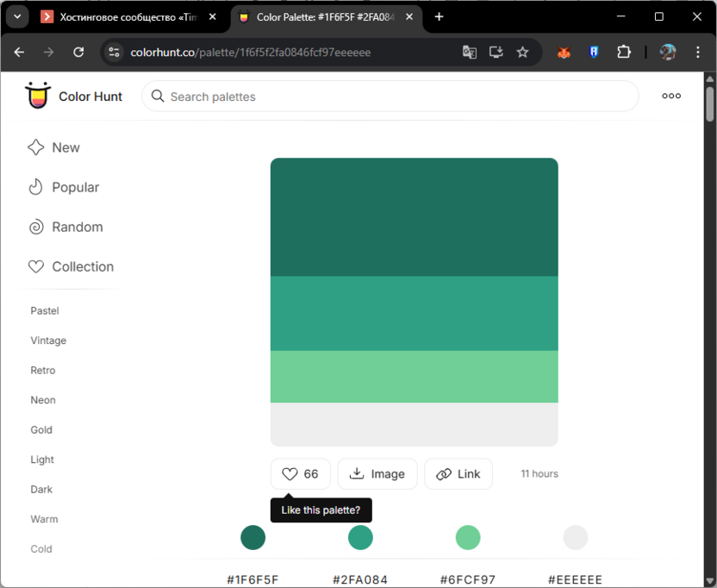Click the Random palettes dice icon
This screenshot has height=588, width=717.
click(x=35, y=227)
